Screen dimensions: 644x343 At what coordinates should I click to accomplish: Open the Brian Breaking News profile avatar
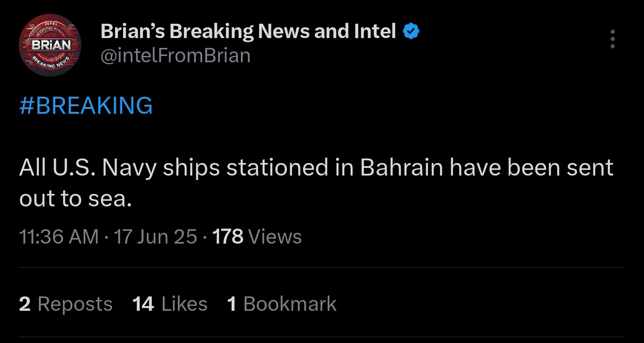[50, 45]
